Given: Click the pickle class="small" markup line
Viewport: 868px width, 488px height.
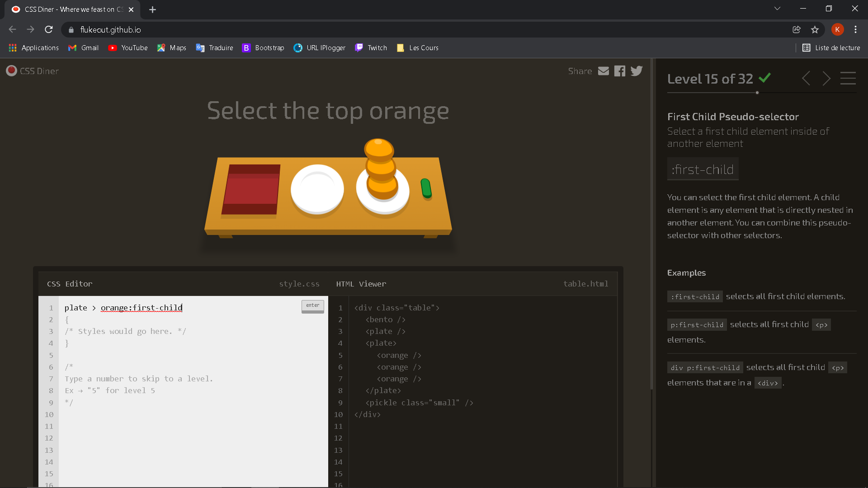Looking at the screenshot, I should [420, 403].
